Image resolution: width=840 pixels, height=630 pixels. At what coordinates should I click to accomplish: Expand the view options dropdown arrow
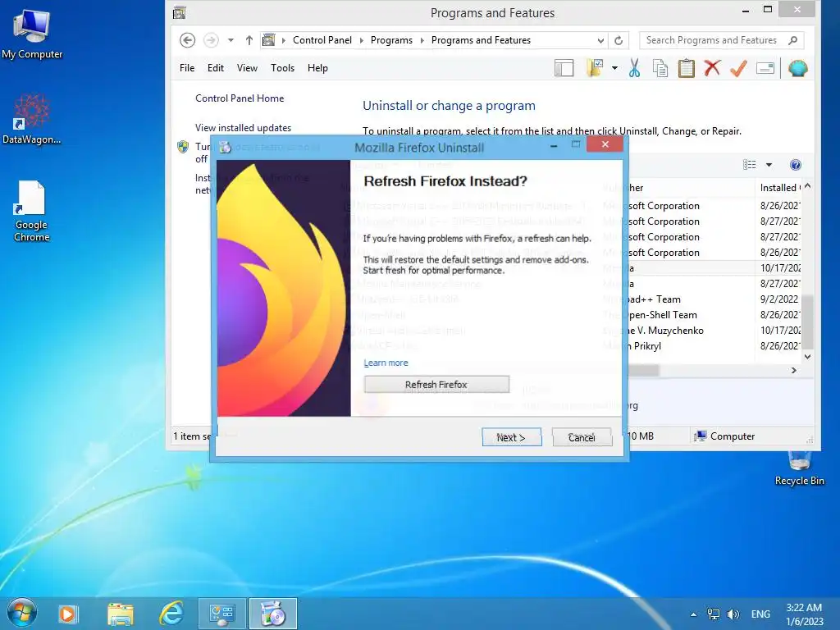click(x=769, y=164)
